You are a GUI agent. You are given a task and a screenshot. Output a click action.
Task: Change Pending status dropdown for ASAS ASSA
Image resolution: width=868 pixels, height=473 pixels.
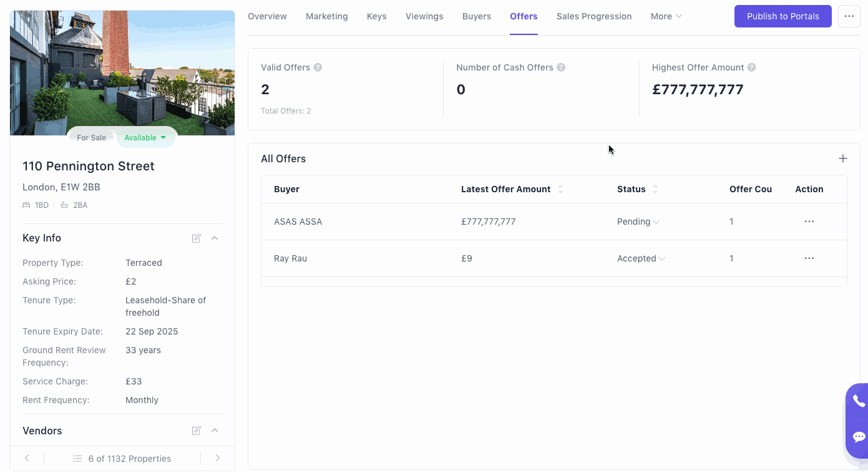tap(638, 222)
